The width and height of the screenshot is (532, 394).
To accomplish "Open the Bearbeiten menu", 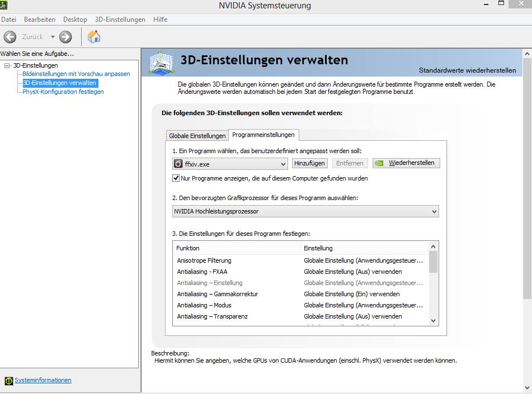I will (40, 20).
